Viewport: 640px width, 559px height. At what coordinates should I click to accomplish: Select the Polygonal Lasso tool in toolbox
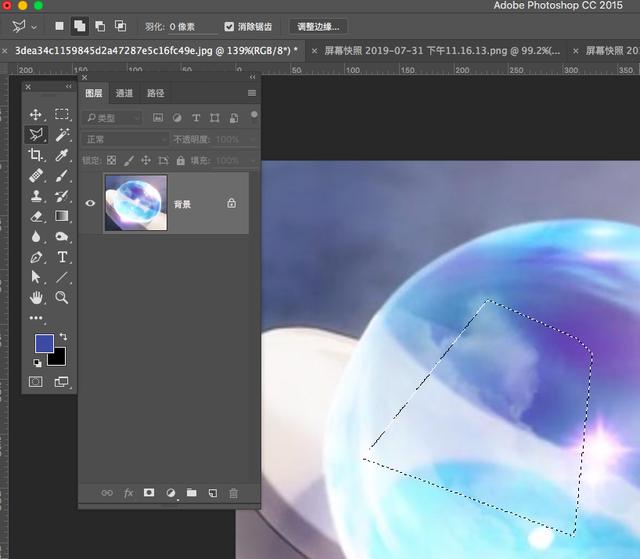point(36,134)
